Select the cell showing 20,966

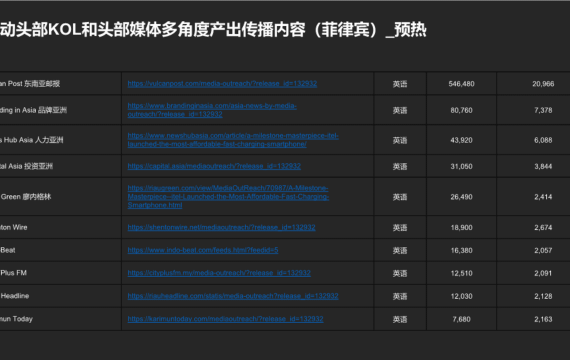(534, 84)
